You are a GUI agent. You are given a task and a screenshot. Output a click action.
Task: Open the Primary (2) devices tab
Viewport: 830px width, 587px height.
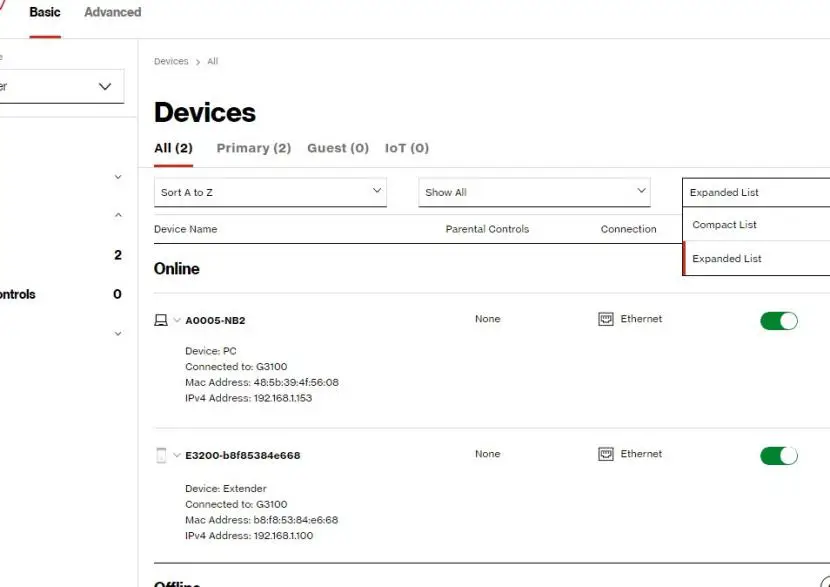pos(253,147)
